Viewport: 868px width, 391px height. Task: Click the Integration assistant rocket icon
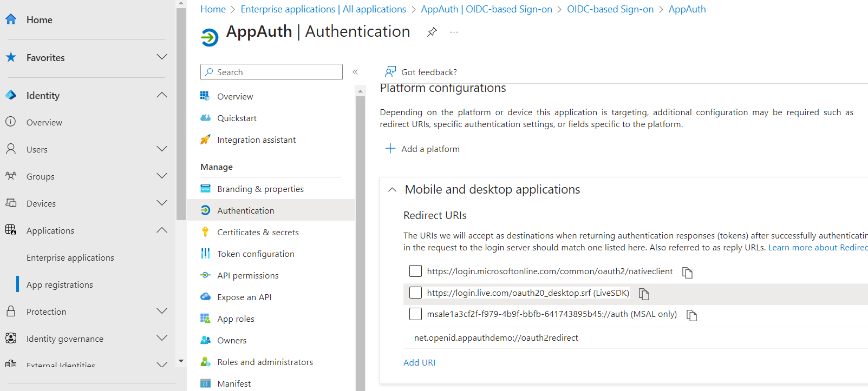click(x=205, y=140)
